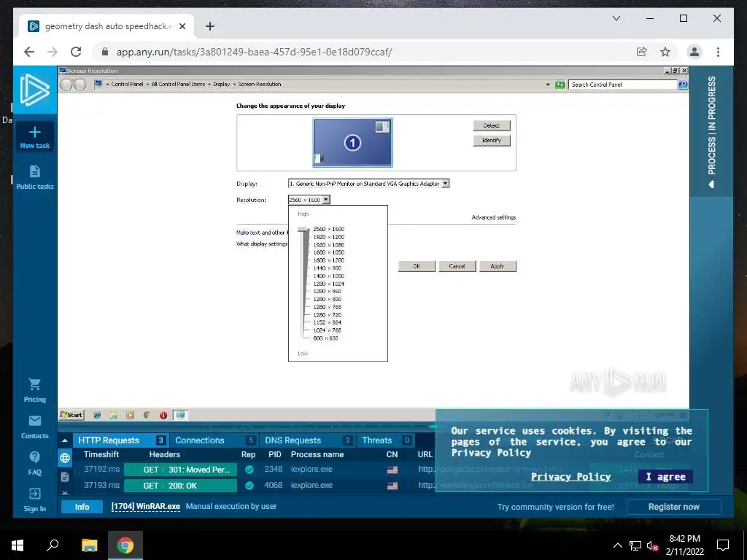Open the Contacts envelope icon
The height and width of the screenshot is (560, 747).
pyautogui.click(x=35, y=421)
